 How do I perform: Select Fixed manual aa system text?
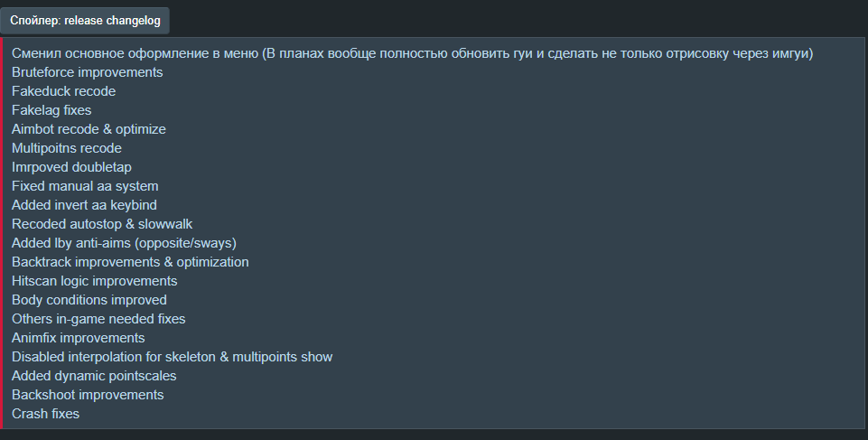pos(85,186)
